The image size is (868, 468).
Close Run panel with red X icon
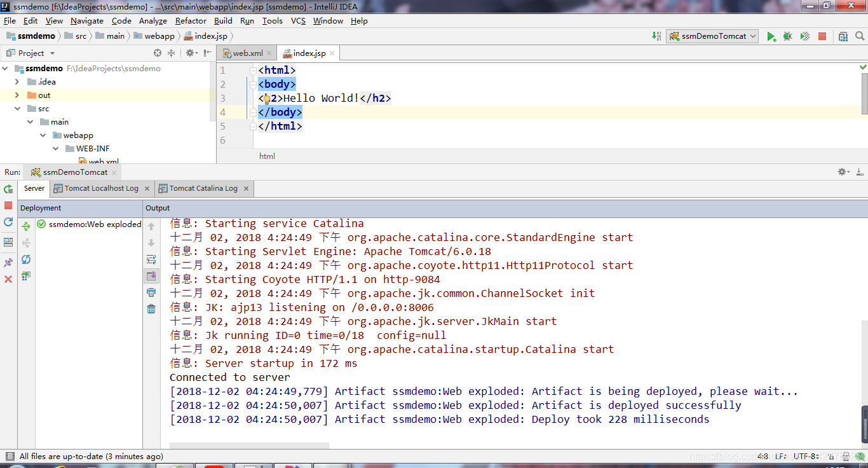[x=8, y=279]
